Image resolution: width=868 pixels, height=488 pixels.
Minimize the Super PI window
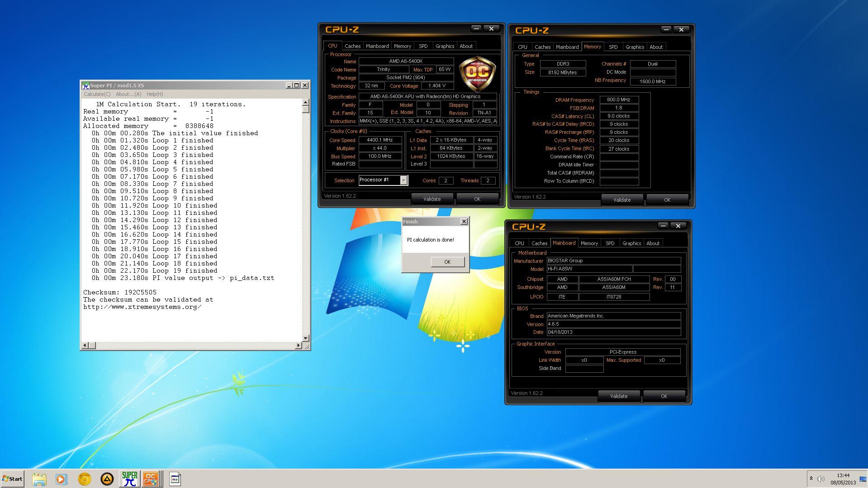coord(289,85)
